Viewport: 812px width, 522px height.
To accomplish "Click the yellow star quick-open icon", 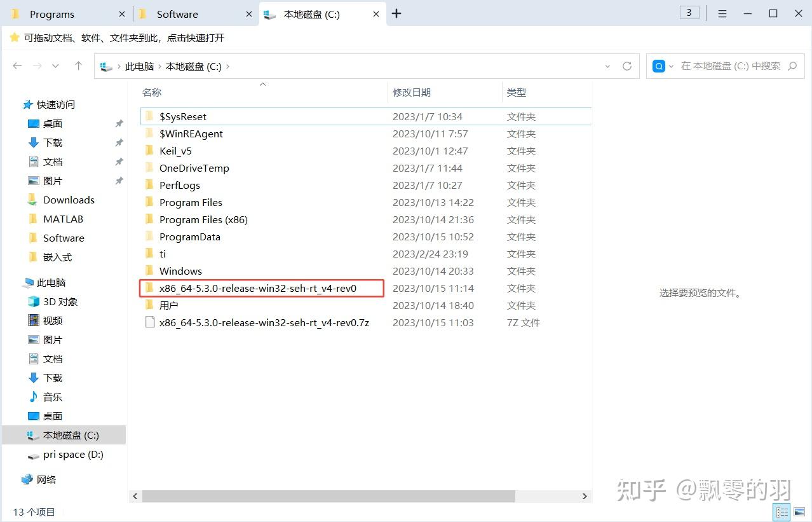I will 14,38.
